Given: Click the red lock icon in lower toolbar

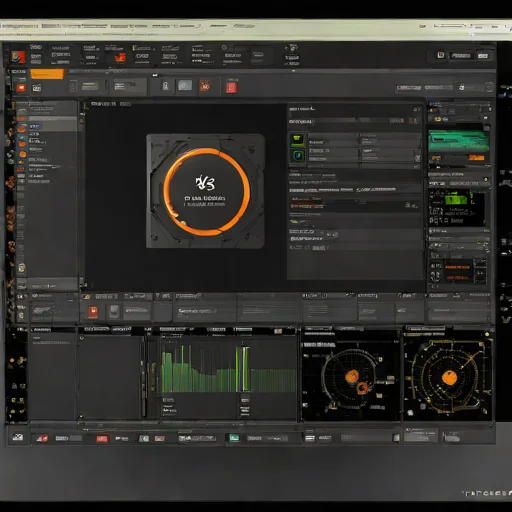Looking at the screenshot, I should click(x=93, y=312).
